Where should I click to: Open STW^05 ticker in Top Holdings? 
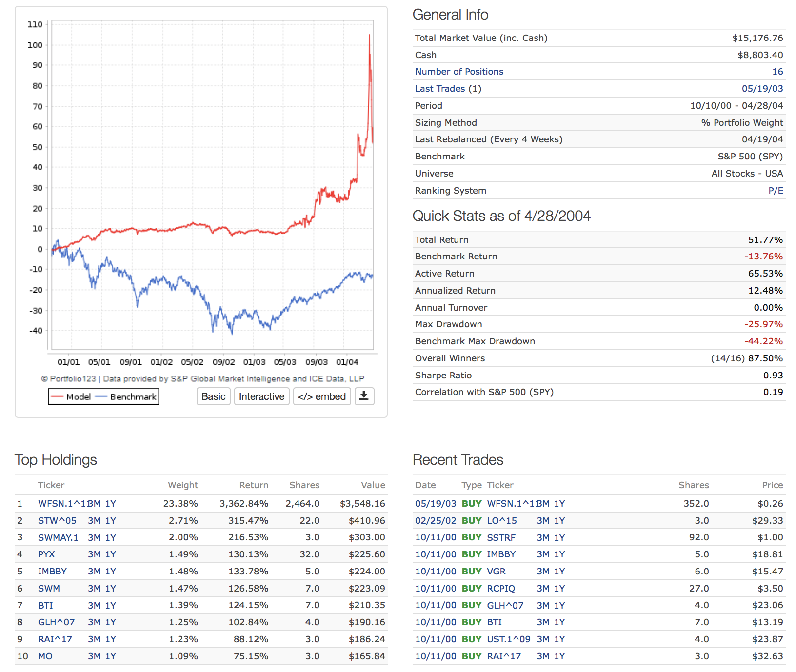coord(57,521)
